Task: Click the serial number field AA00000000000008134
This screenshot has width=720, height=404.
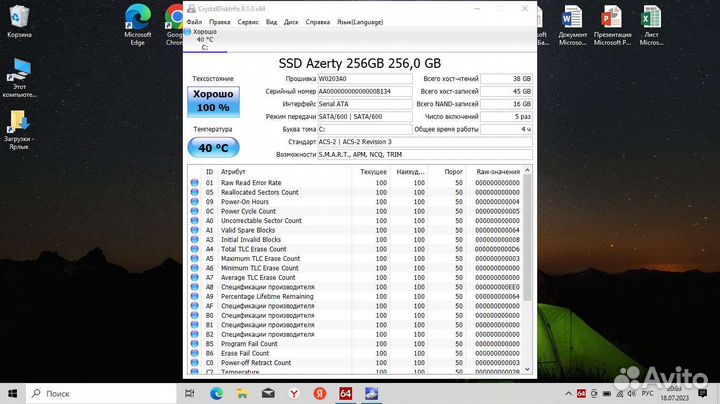Action: pos(365,91)
